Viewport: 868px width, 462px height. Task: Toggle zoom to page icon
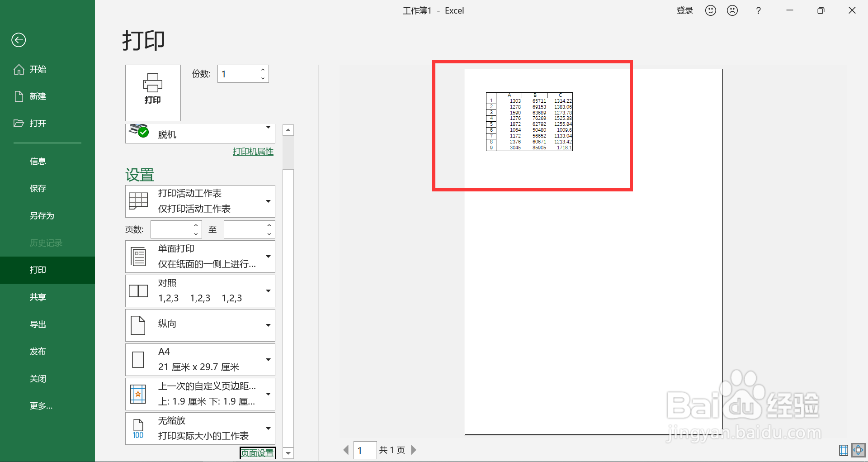click(x=858, y=450)
